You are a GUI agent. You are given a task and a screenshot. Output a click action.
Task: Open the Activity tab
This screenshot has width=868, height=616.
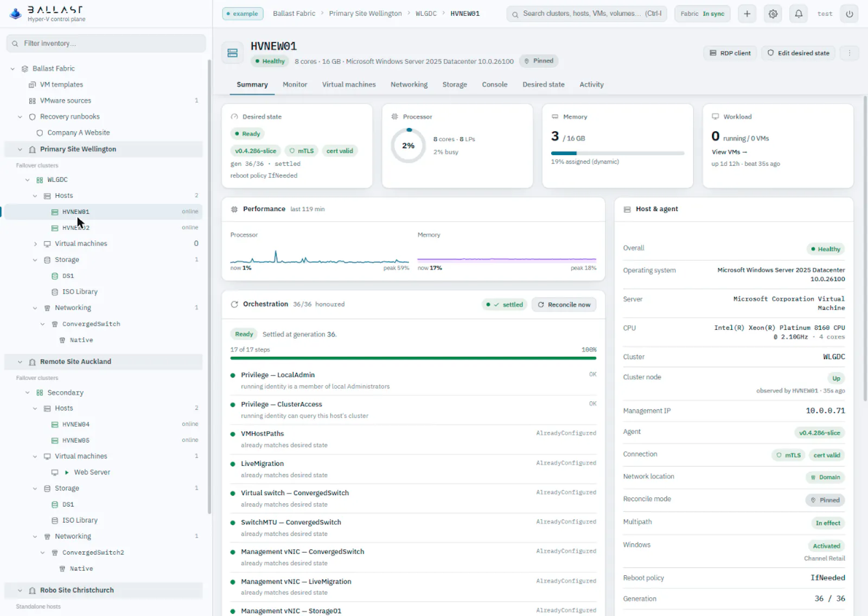(591, 85)
